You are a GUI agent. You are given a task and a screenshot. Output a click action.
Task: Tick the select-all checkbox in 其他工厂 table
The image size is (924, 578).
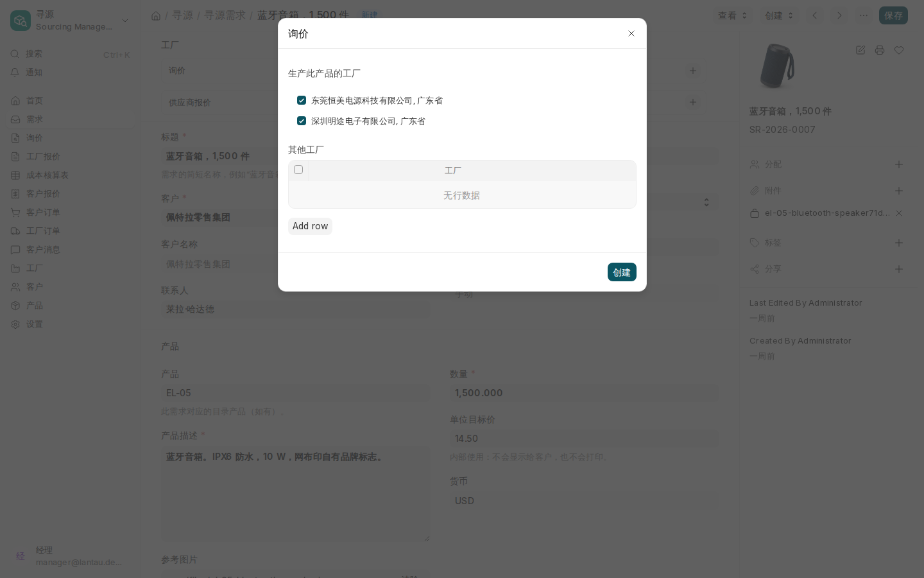click(298, 170)
